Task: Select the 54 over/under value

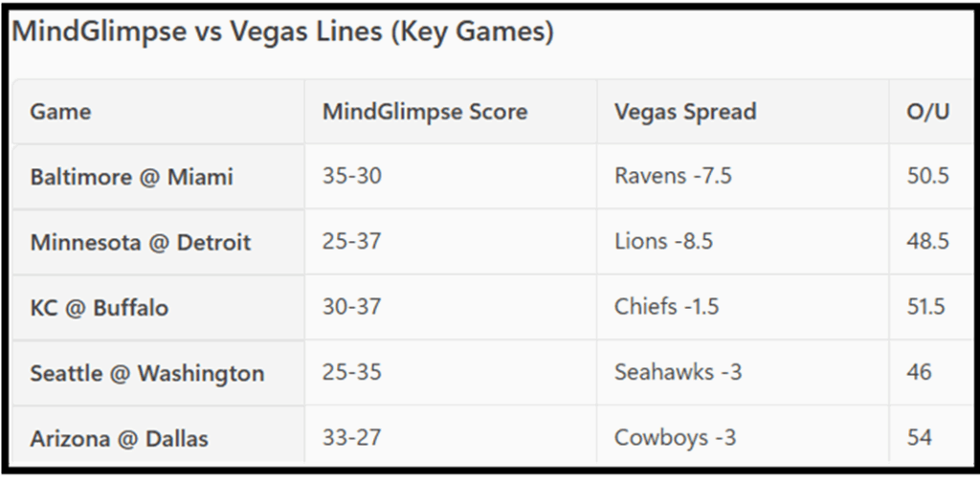Action: coord(919,438)
